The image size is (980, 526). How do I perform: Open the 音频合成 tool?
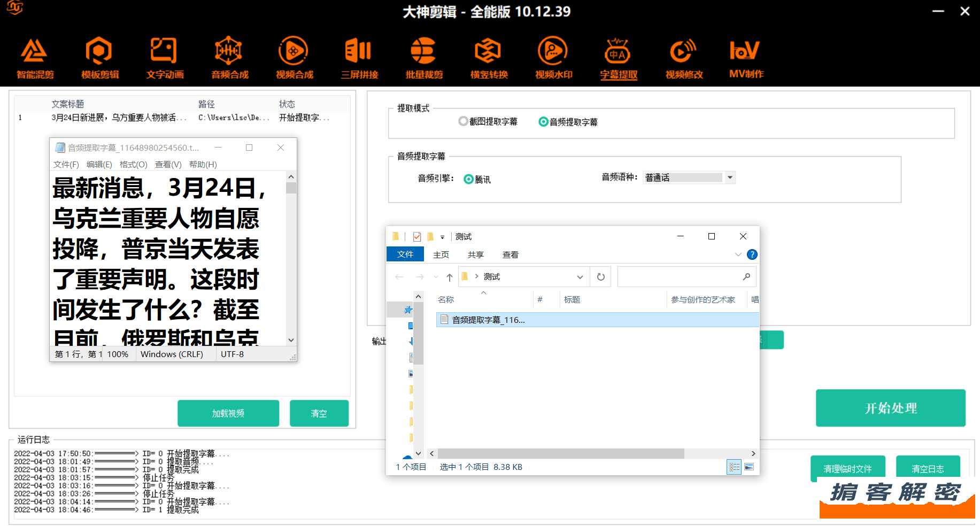point(229,58)
